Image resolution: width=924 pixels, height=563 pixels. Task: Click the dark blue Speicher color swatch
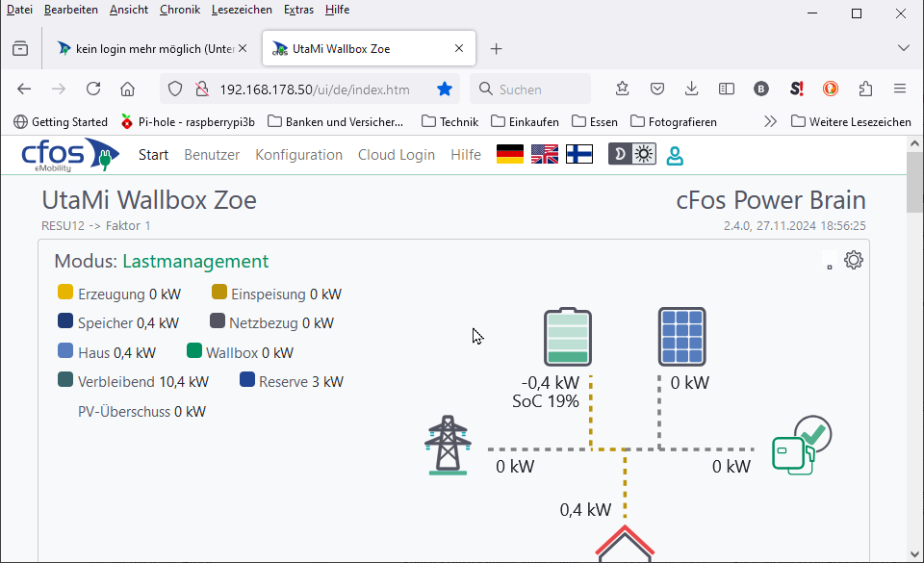[x=65, y=320]
